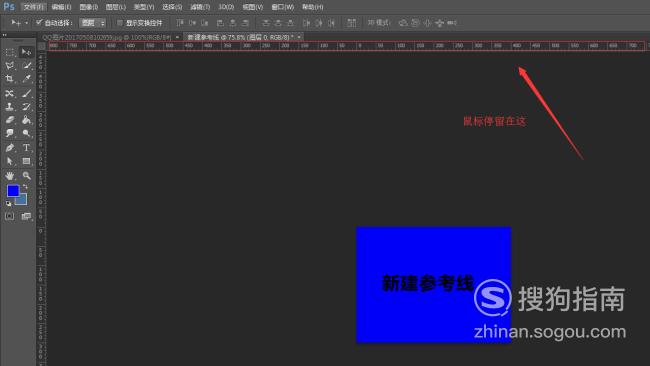Select the Rectangle shape tool
This screenshot has width=650, height=366.
point(26,161)
